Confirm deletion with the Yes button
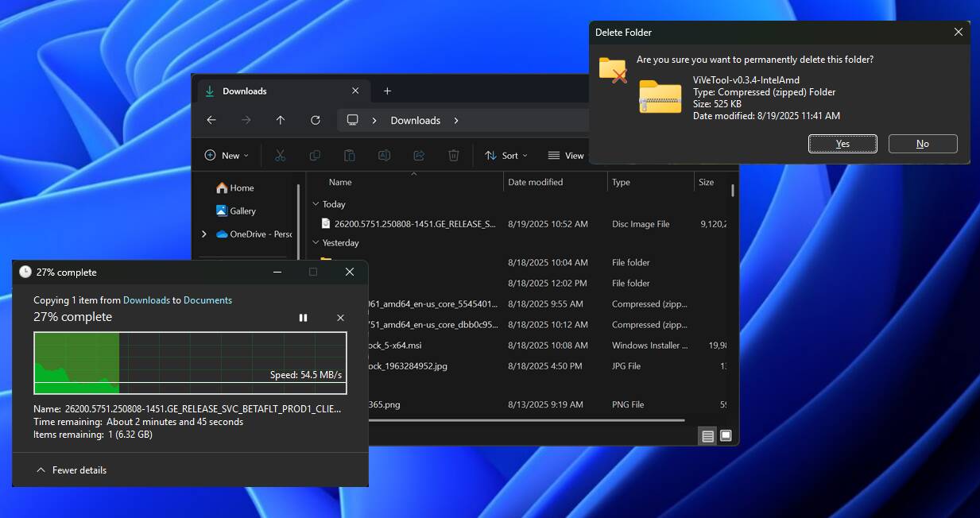Screen dimensions: 980x518 [842, 144]
